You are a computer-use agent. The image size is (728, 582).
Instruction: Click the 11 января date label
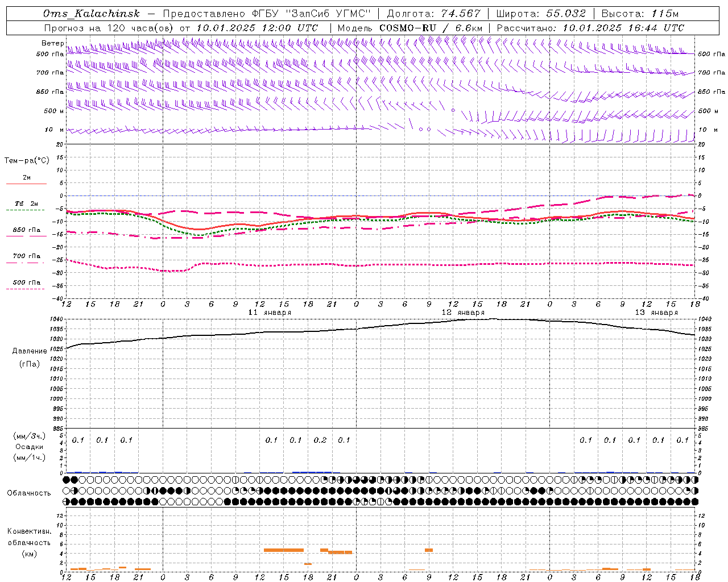270,313
